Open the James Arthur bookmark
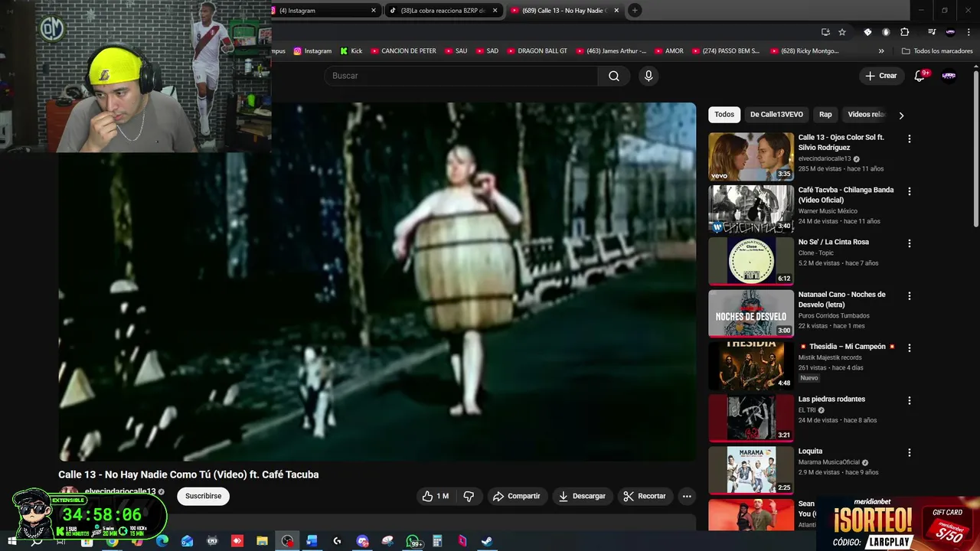 click(611, 51)
